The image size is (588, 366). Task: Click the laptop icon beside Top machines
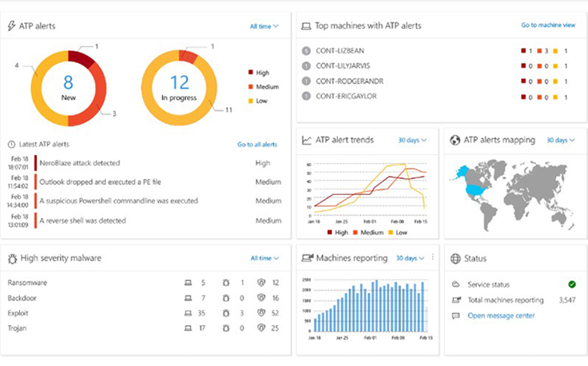(x=306, y=26)
